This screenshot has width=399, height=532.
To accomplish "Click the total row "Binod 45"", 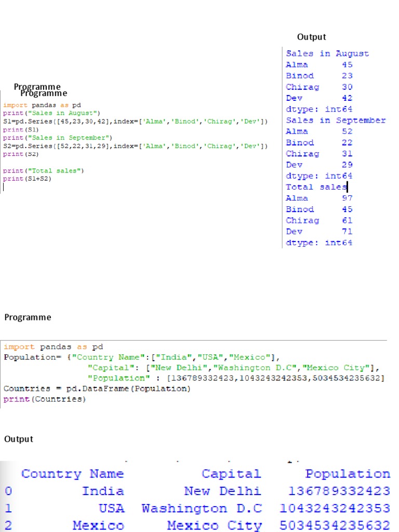I will (320, 209).
